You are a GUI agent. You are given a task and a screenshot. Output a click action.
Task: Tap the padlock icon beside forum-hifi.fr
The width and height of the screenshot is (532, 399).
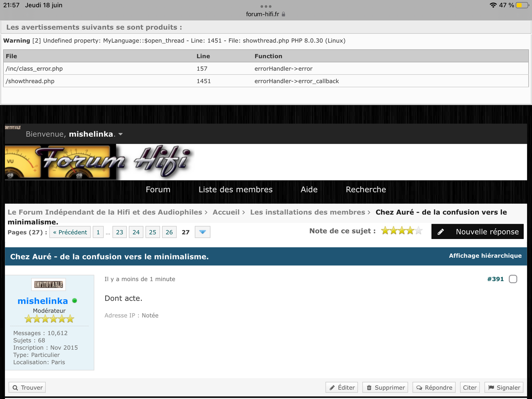point(283,14)
